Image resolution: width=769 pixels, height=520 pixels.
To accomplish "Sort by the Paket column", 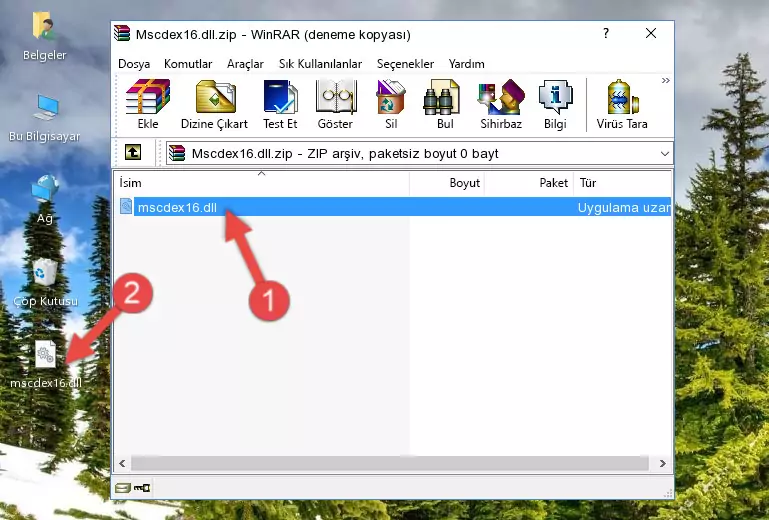I will (529, 182).
